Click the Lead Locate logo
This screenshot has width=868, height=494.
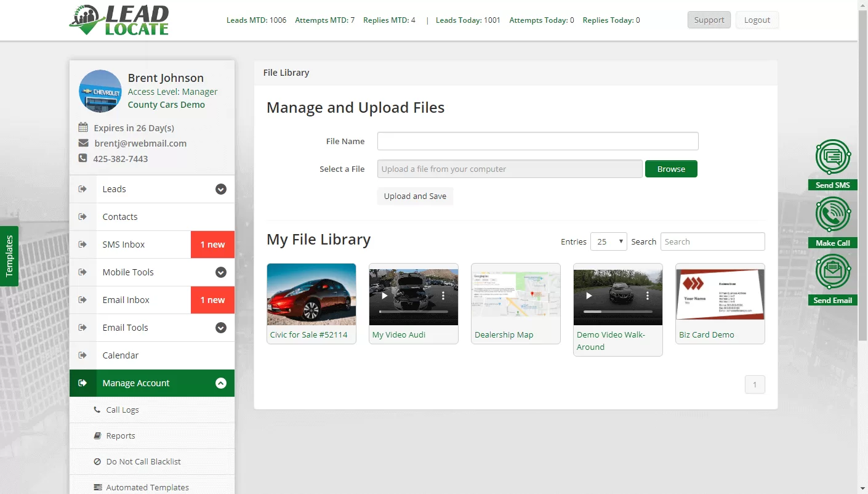coord(119,20)
